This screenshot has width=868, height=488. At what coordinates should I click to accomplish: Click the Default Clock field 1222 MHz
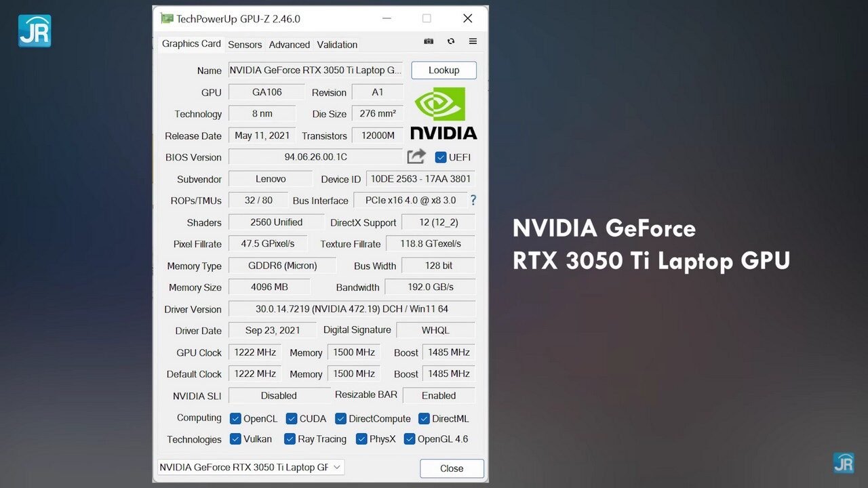[255, 373]
